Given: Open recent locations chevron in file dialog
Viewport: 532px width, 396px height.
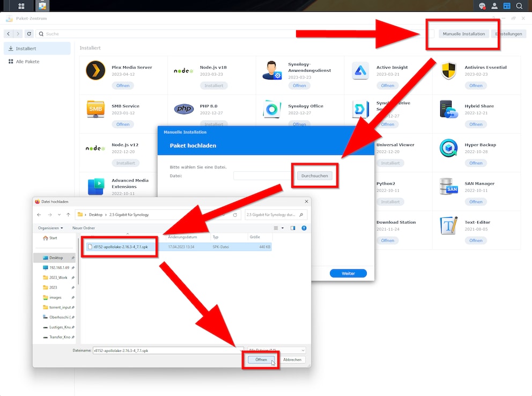Looking at the screenshot, I should pyautogui.click(x=60, y=215).
